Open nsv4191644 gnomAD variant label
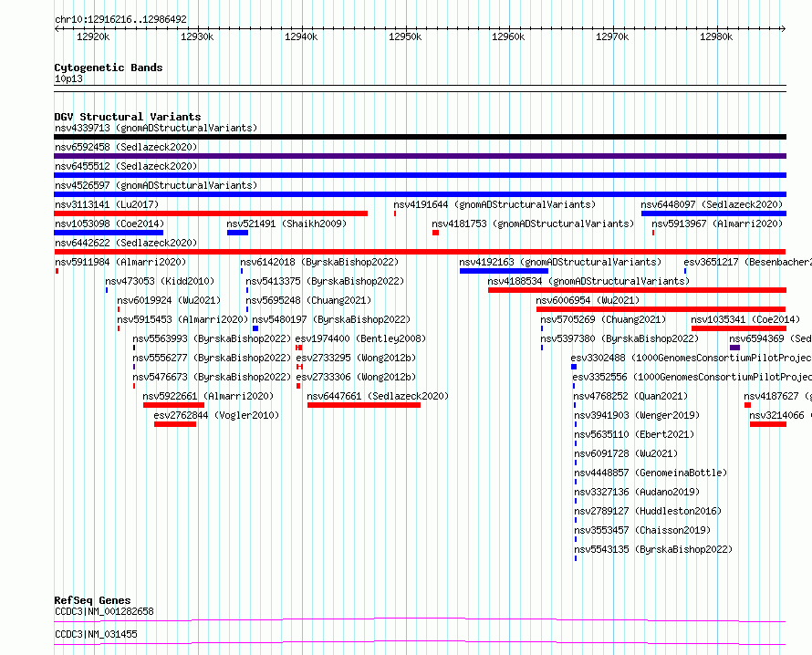 coord(494,204)
